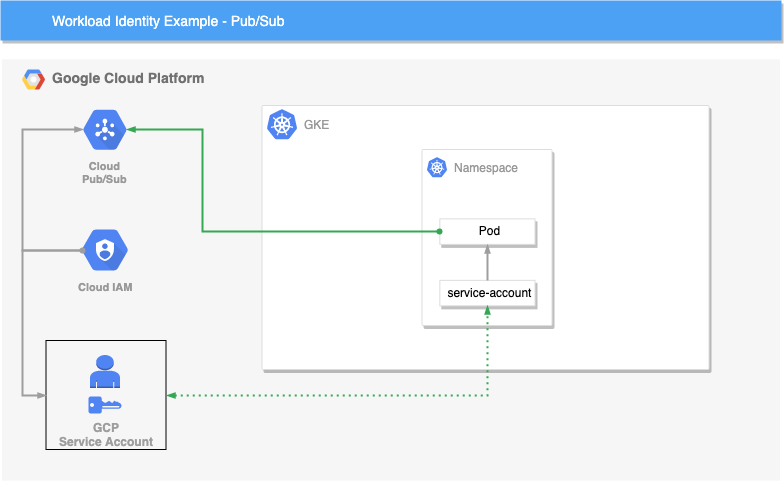This screenshot has width=784, height=481.
Task: Click the GCP Service Account user icon
Action: [x=105, y=372]
